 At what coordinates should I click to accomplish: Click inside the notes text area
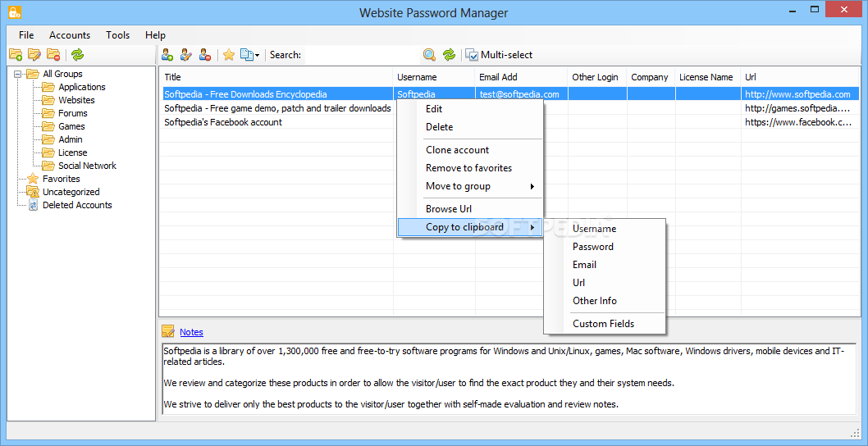point(509,379)
